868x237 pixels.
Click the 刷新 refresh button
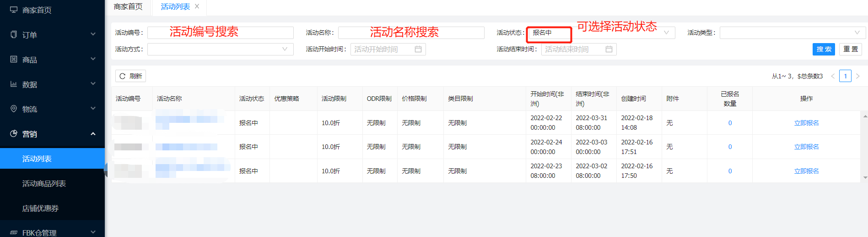130,76
